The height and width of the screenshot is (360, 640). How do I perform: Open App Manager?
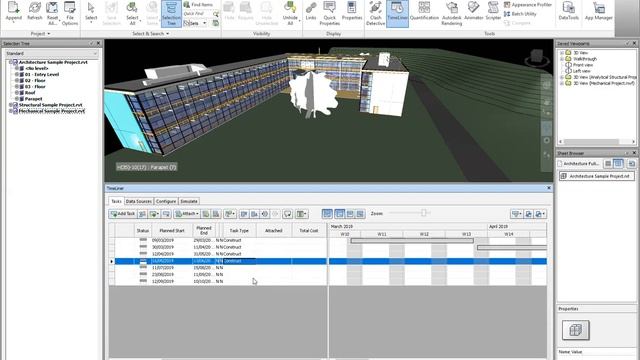pyautogui.click(x=598, y=11)
